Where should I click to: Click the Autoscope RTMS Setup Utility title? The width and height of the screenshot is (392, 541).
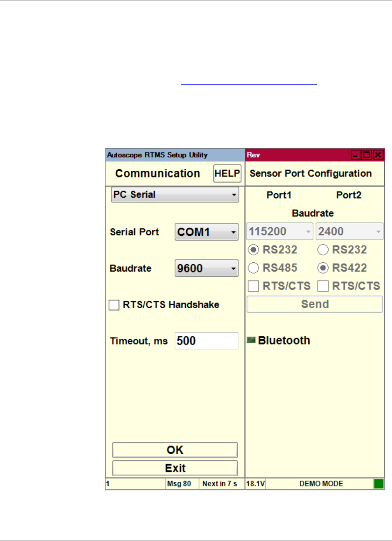157,155
